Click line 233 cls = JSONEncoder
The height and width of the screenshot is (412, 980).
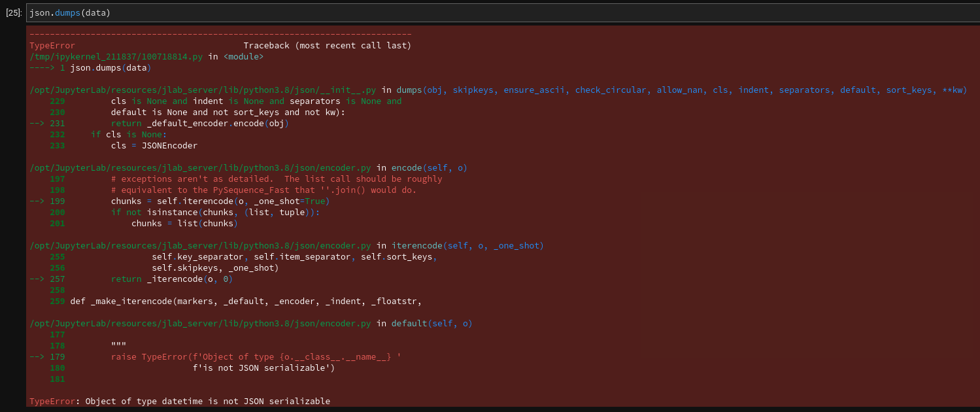pos(154,146)
